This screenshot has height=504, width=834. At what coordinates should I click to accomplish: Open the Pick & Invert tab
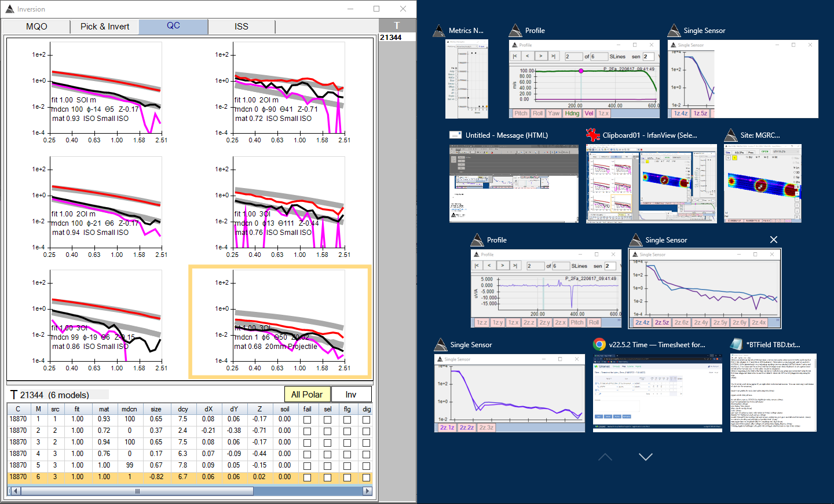[105, 27]
